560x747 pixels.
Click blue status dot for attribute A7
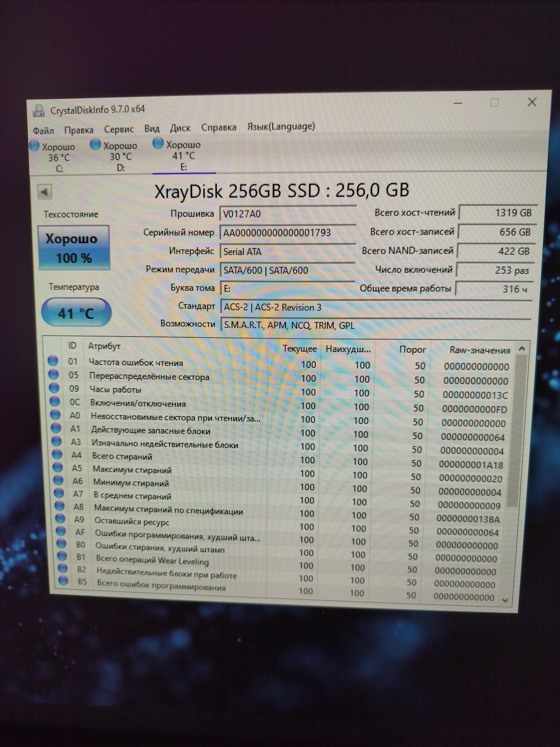tap(59, 493)
